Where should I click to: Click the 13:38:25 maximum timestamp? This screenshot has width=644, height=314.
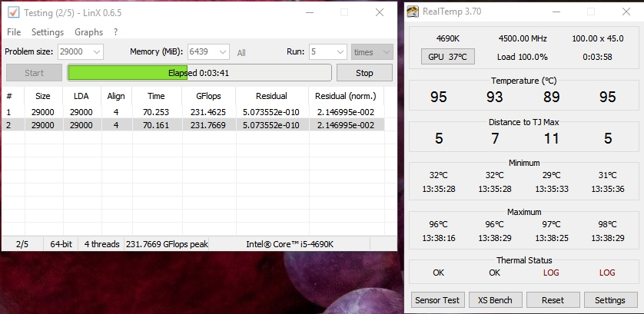point(551,238)
